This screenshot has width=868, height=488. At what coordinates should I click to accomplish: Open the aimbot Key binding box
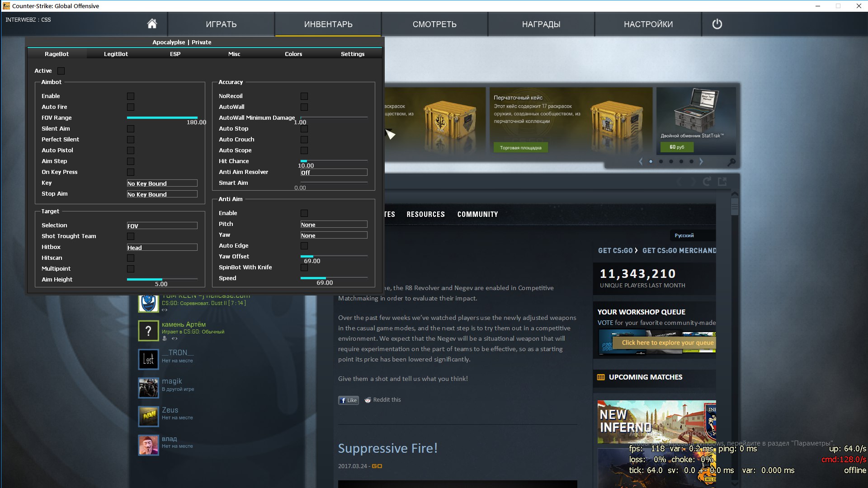162,183
